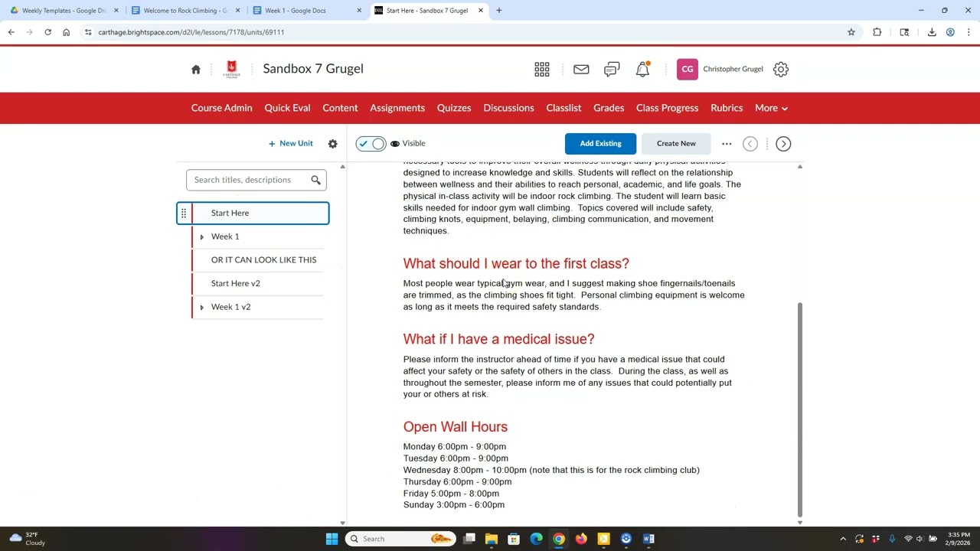Image resolution: width=980 pixels, height=551 pixels.
Task: Open Rubrics in navbar
Action: pyautogui.click(x=727, y=108)
